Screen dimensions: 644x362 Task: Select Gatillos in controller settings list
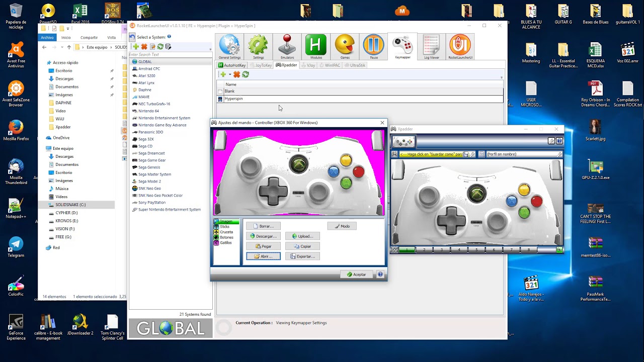click(x=225, y=243)
